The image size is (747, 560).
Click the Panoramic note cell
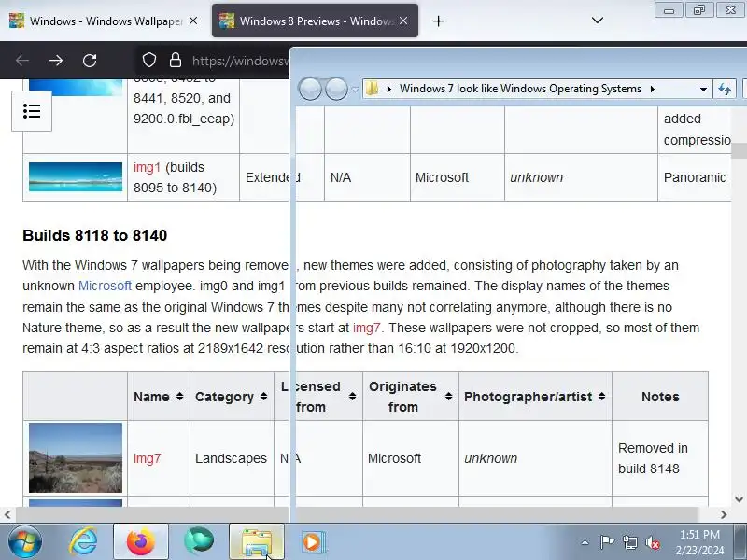point(694,177)
